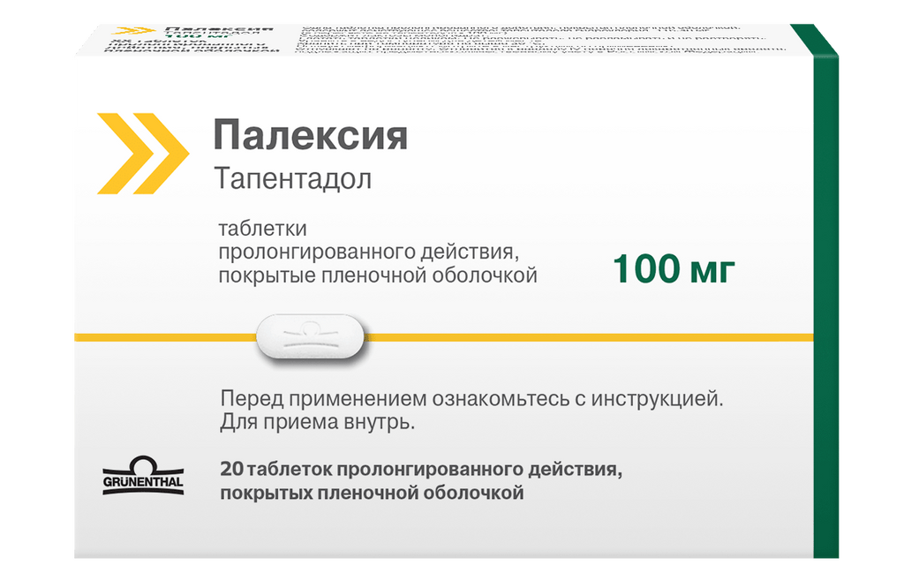904x588 pixels.
Task: Click the text "Для приема внутрь."
Action: (x=318, y=422)
